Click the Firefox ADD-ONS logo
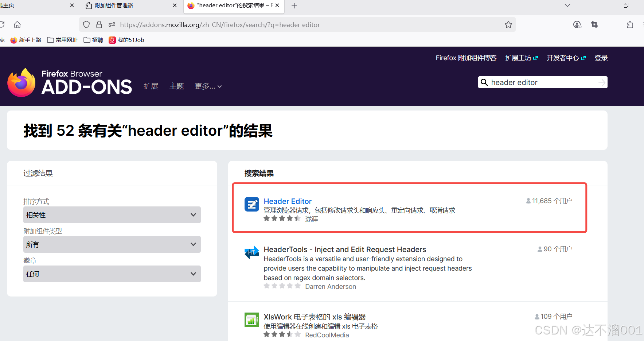 tap(69, 82)
